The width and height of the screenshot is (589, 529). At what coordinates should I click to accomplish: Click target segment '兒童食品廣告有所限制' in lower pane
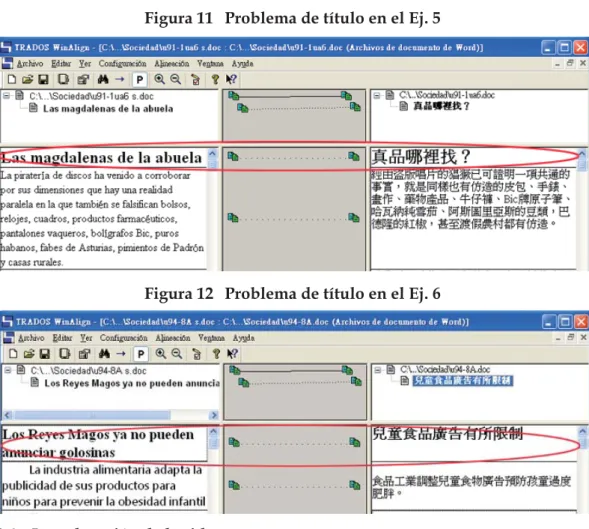click(x=447, y=434)
